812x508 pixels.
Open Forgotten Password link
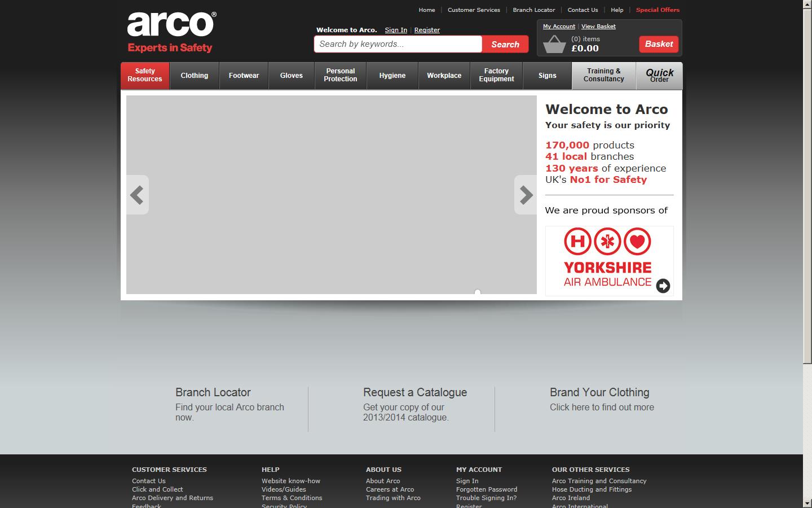point(487,489)
